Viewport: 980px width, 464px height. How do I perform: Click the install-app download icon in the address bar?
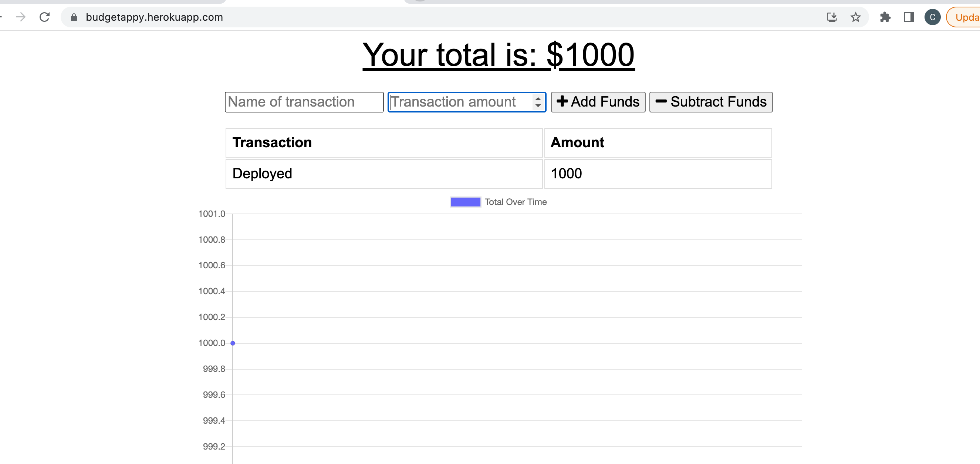coord(832,17)
